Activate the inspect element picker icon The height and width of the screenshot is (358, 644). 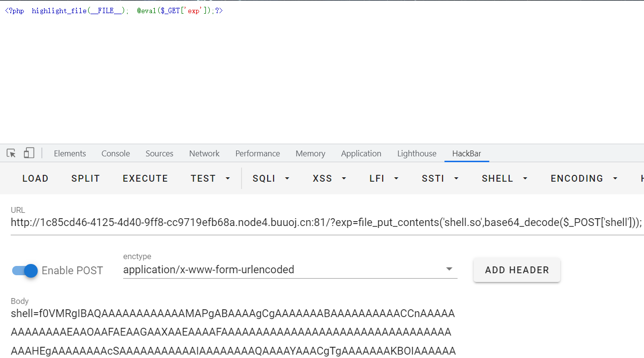pos(11,153)
